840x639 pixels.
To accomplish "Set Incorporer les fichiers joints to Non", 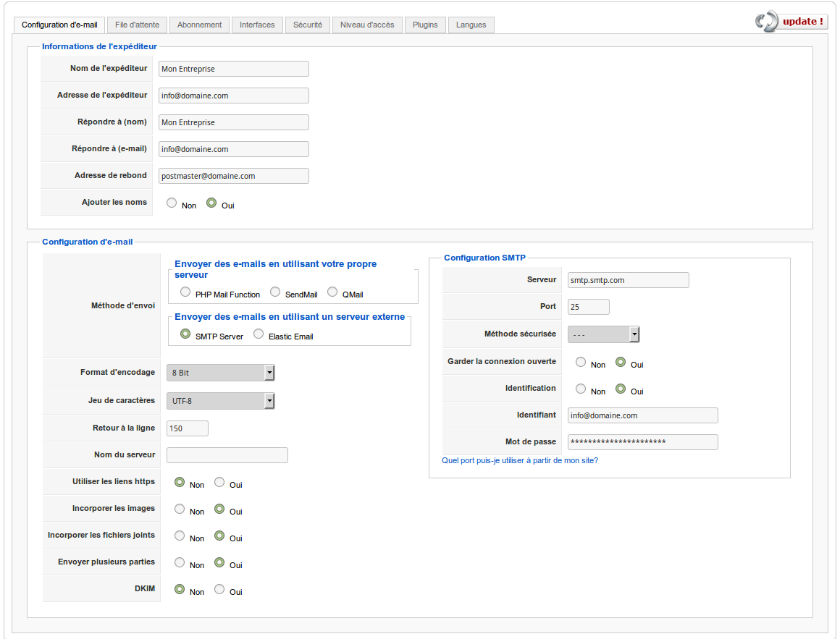I will (x=180, y=536).
